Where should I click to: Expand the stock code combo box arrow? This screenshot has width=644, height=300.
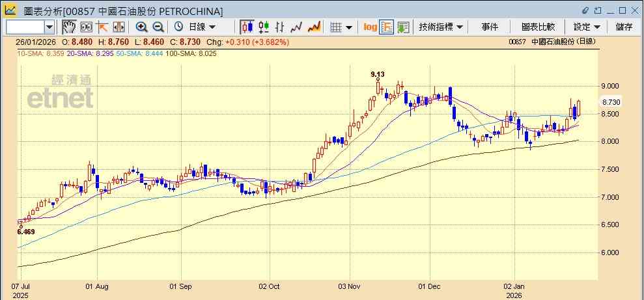tap(49, 27)
